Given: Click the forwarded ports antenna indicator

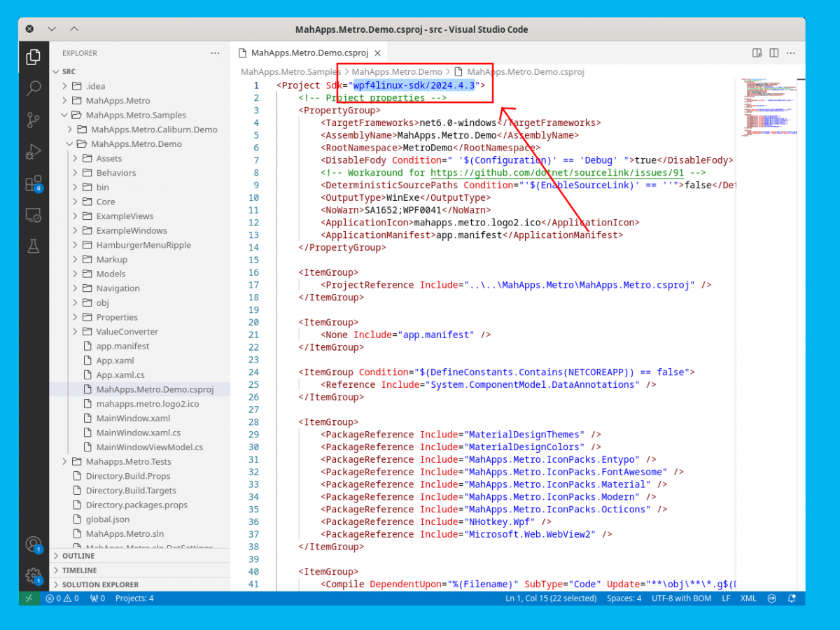Looking at the screenshot, I should pyautogui.click(x=97, y=598).
